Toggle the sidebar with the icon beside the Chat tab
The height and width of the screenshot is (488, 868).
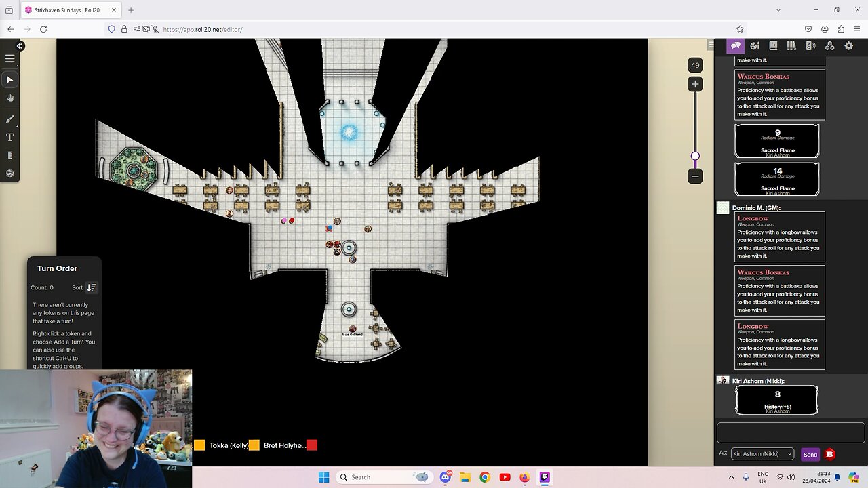pos(711,45)
